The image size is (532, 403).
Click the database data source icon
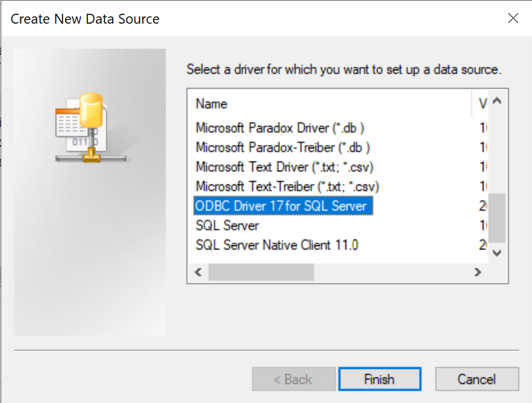click(90, 128)
